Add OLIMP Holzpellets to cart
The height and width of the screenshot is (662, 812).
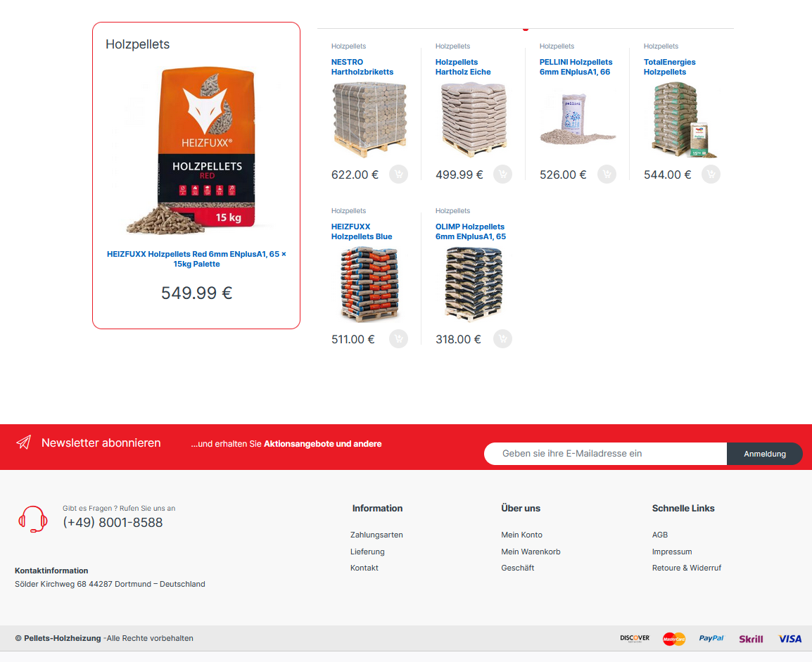[x=503, y=339]
